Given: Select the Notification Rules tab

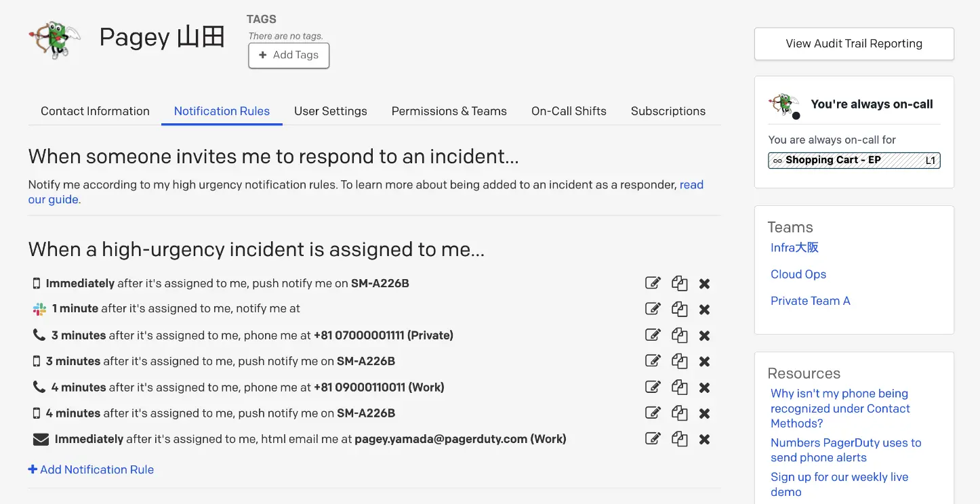Looking at the screenshot, I should pyautogui.click(x=222, y=111).
